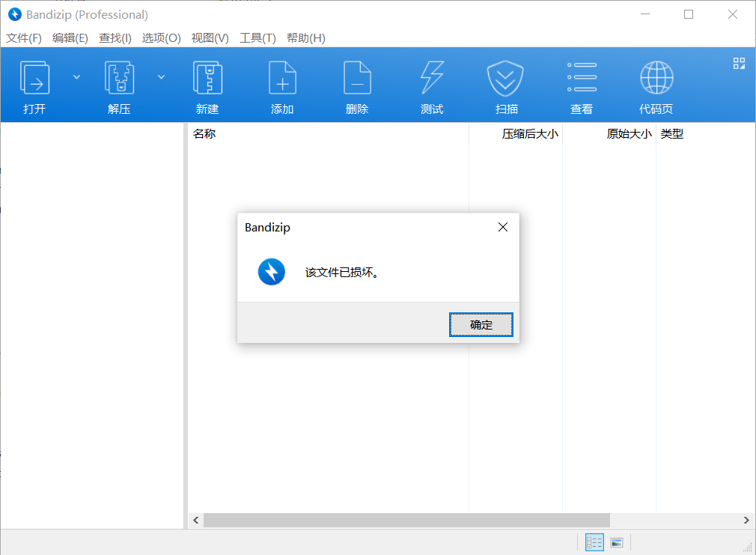Click the Bandizip icon in the dialog
756x555 pixels.
click(272, 272)
